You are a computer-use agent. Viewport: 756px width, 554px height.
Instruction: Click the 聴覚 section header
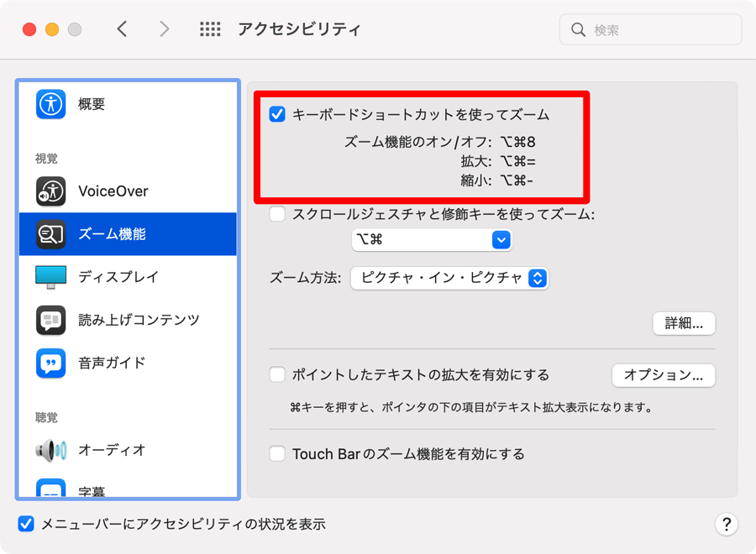point(46,418)
